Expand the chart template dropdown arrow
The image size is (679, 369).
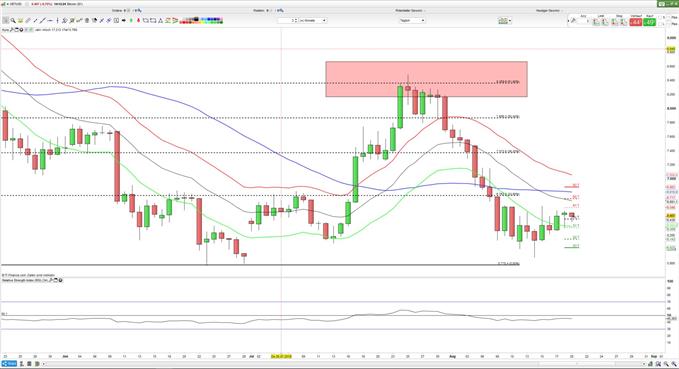510,20
